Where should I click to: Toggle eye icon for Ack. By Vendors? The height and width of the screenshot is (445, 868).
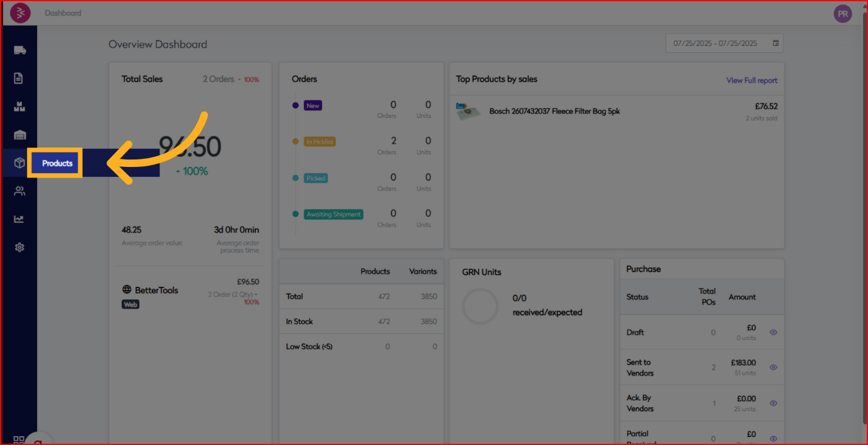[773, 403]
